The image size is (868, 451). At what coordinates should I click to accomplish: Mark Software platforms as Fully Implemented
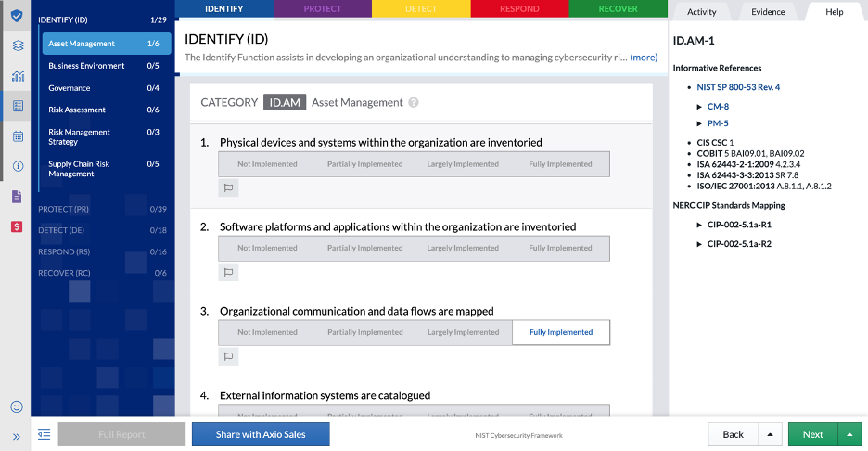click(560, 248)
